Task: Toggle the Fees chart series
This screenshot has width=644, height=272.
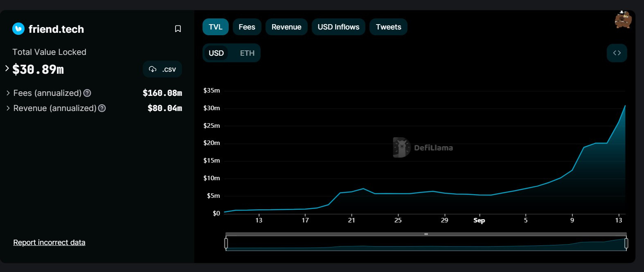Action: click(247, 27)
